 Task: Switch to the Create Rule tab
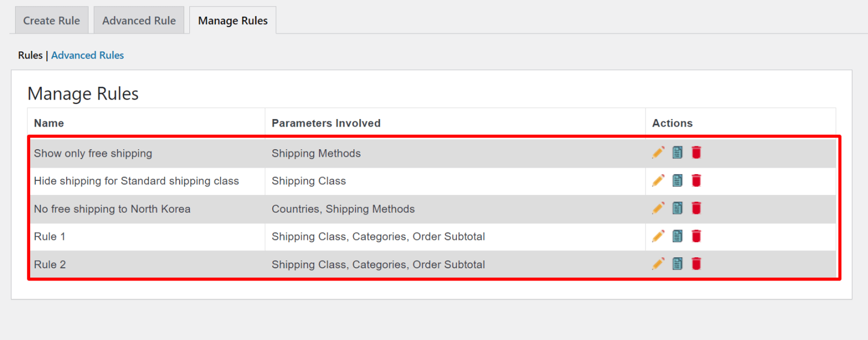tap(51, 20)
